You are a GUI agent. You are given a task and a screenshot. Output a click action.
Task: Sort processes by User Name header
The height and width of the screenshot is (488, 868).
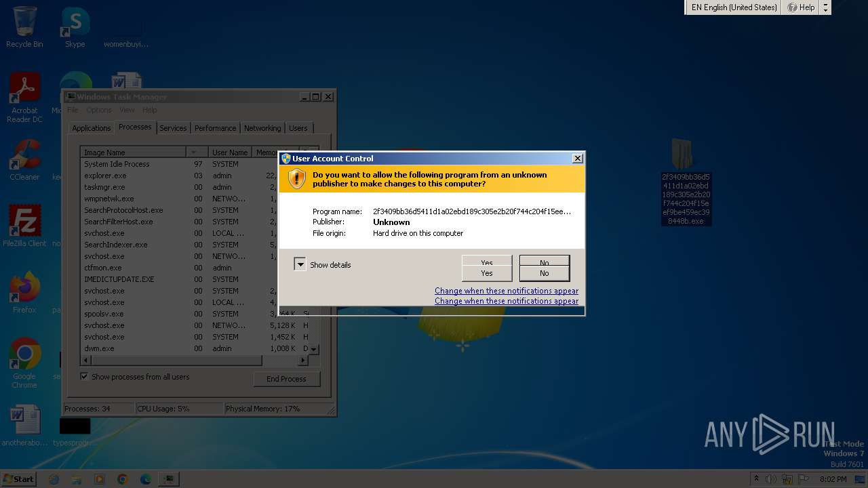[x=229, y=152]
